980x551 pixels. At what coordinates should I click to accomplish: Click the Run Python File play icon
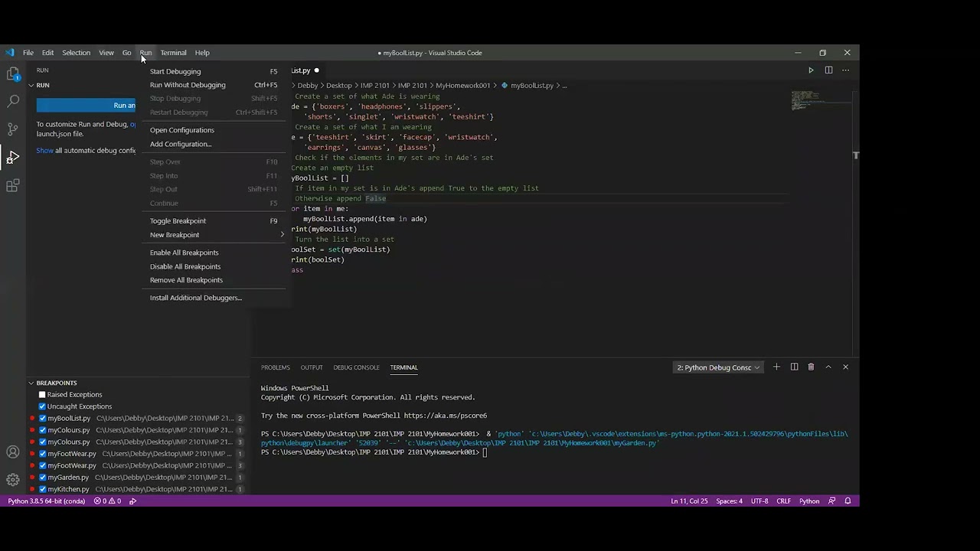pyautogui.click(x=811, y=70)
